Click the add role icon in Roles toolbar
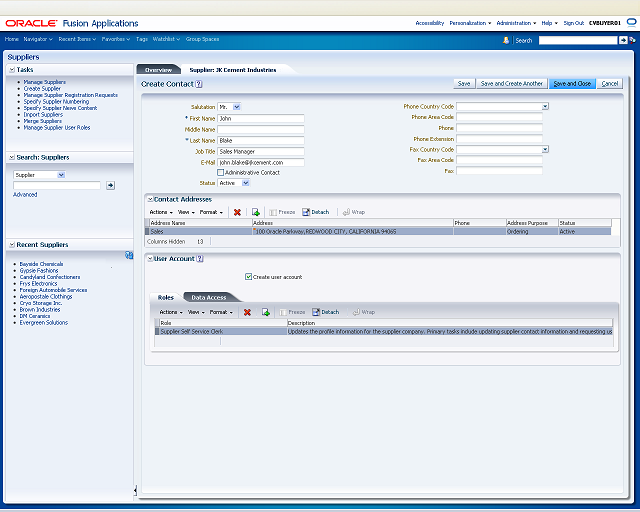This screenshot has height=512, width=640. (x=266, y=312)
